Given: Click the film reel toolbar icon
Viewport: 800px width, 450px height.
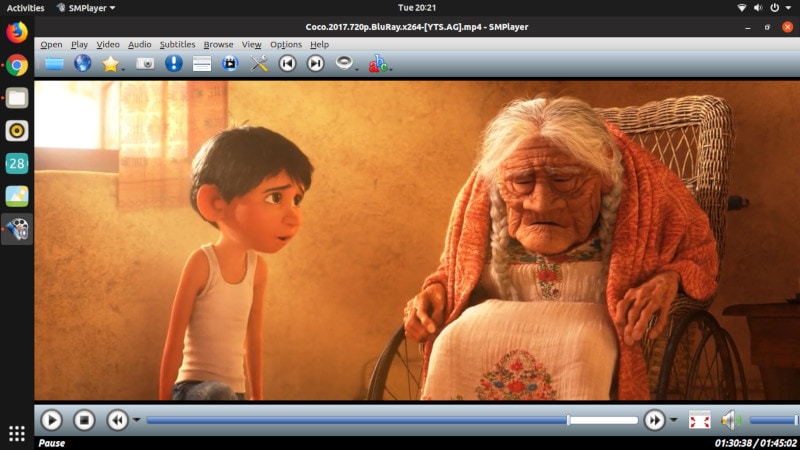Looking at the screenshot, I should pyautogui.click(x=230, y=64).
